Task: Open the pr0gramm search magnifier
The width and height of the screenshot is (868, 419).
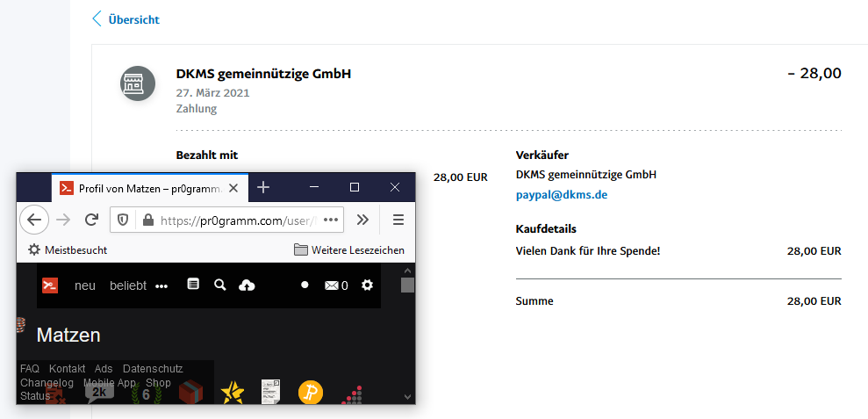Action: [x=220, y=285]
